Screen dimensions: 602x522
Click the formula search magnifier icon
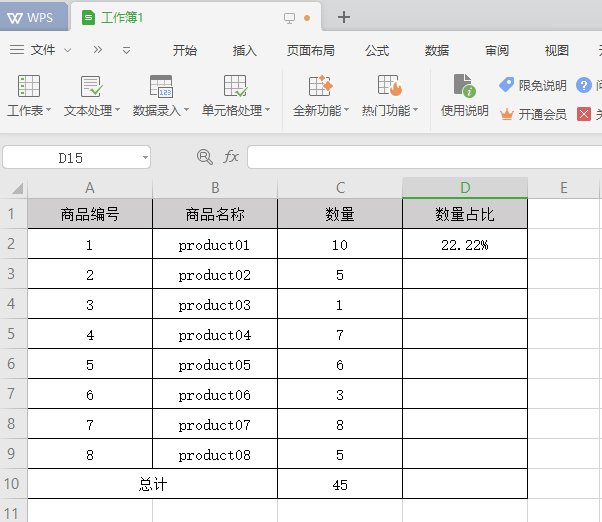205,157
